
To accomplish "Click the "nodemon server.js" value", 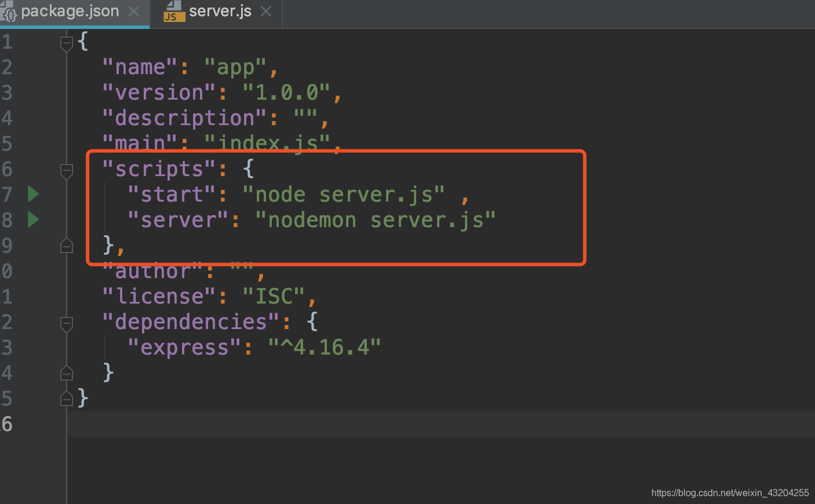I will click(x=376, y=220).
